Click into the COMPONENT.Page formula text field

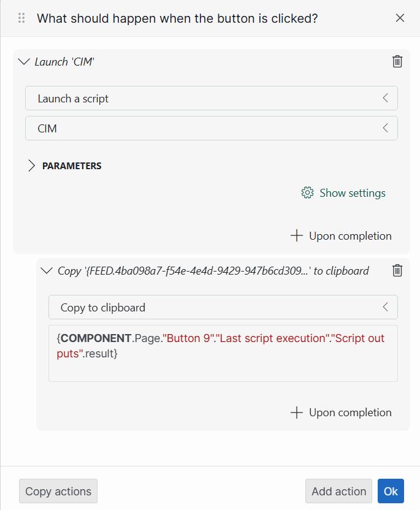coord(223,368)
